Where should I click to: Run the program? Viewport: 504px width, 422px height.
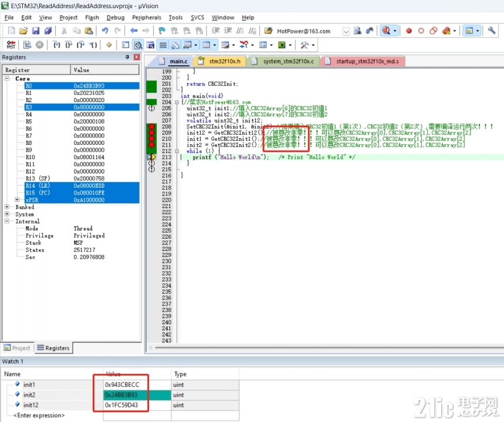27,45
